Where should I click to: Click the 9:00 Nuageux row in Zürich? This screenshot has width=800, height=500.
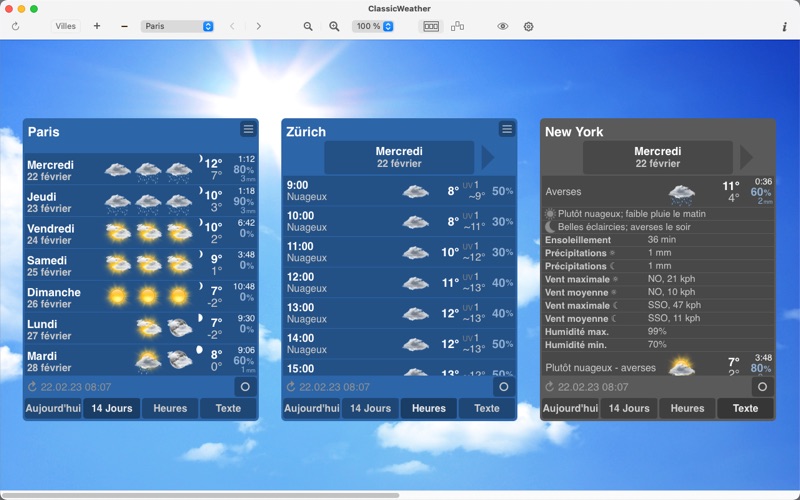399,191
